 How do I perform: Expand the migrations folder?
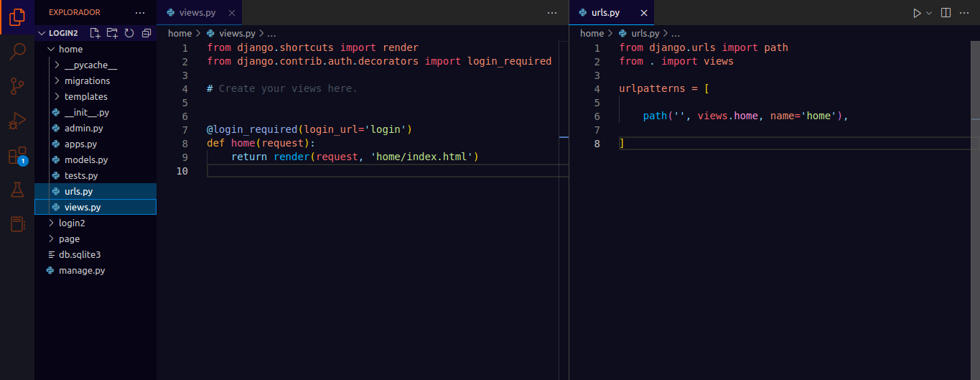click(x=87, y=81)
